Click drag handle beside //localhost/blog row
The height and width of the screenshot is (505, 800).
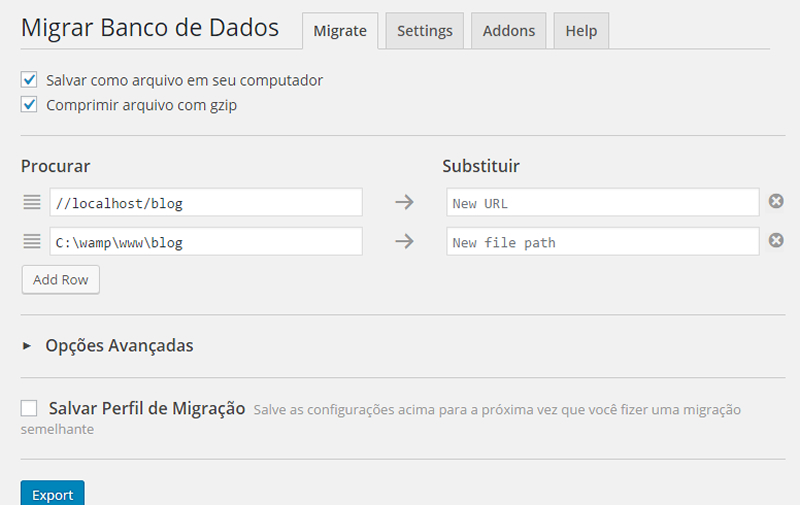pyautogui.click(x=30, y=203)
